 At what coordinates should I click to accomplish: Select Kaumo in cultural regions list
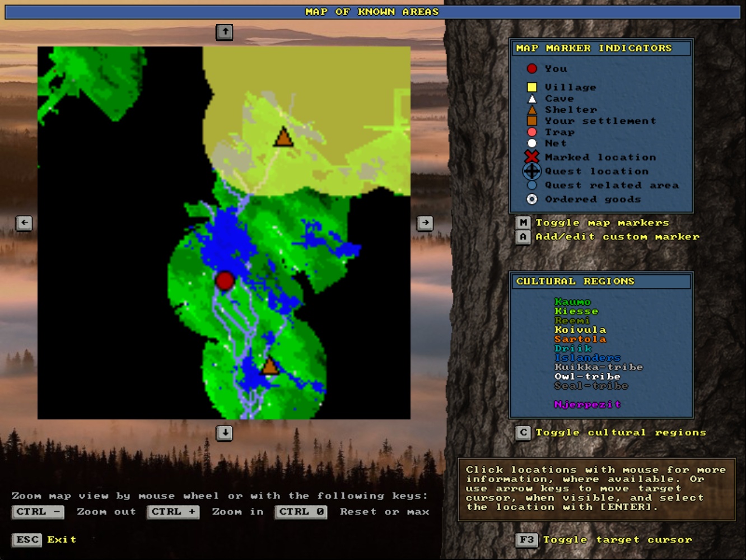click(572, 302)
